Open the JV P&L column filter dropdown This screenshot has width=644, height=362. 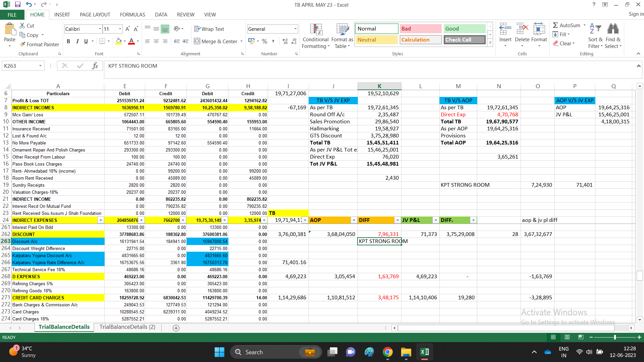(x=435, y=220)
